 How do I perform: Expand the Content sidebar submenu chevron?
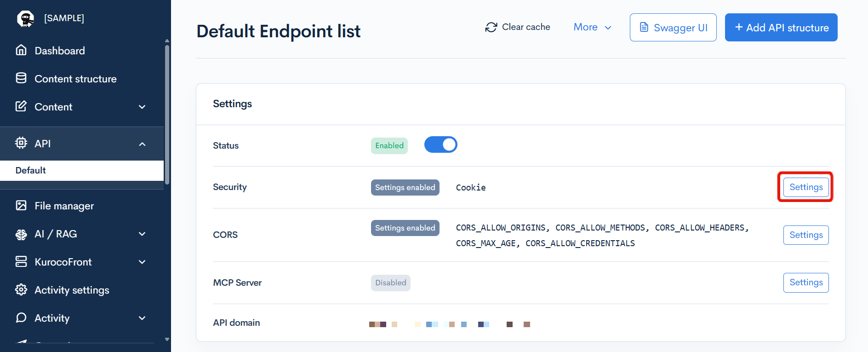(x=142, y=107)
